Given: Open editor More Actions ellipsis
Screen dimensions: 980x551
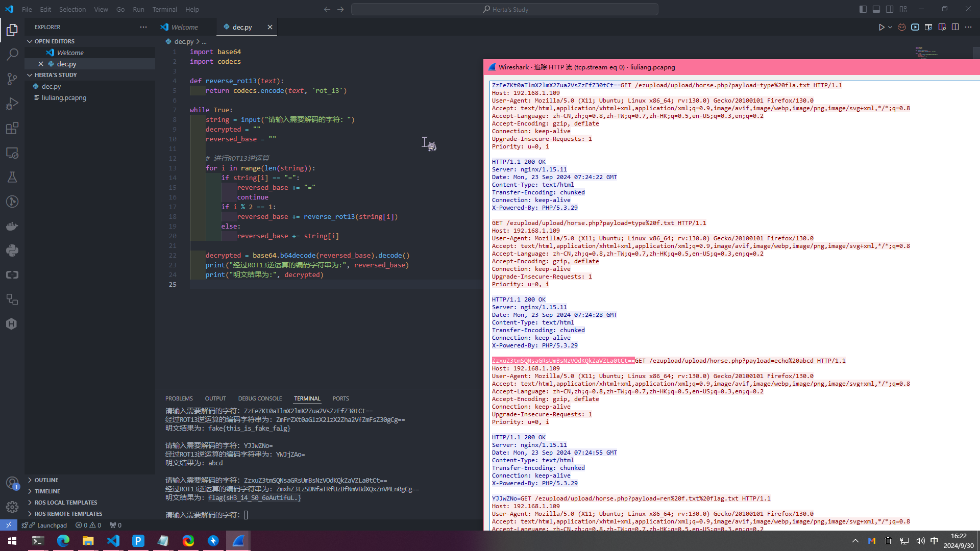Looking at the screenshot, I should click(968, 27).
